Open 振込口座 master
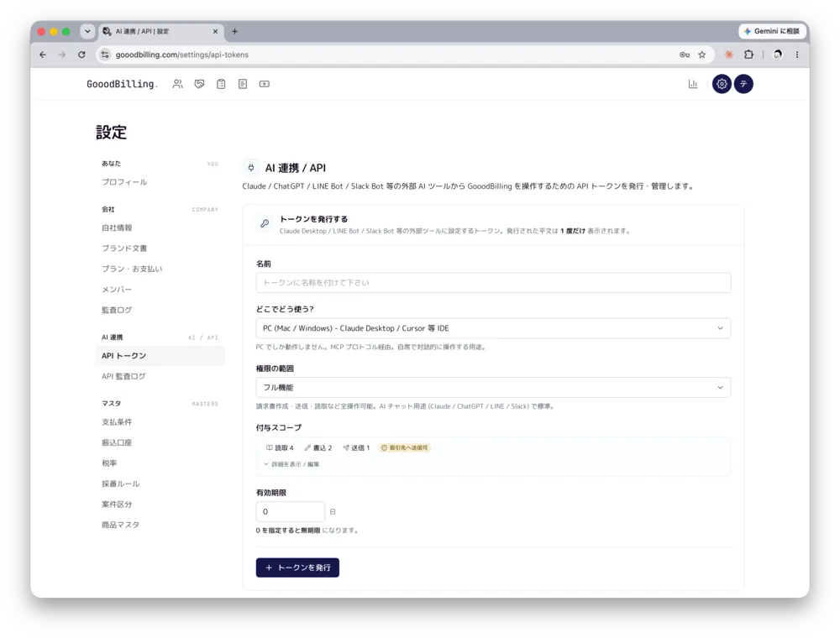 pos(117,442)
